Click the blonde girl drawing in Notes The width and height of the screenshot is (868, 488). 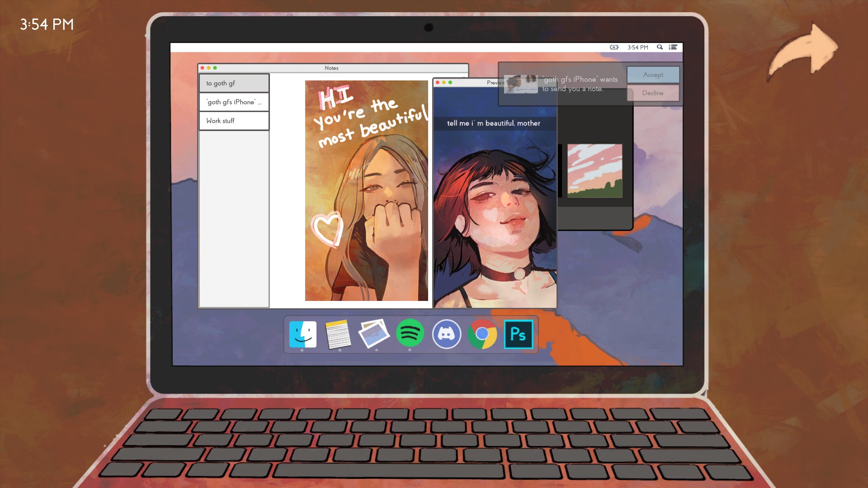367,191
